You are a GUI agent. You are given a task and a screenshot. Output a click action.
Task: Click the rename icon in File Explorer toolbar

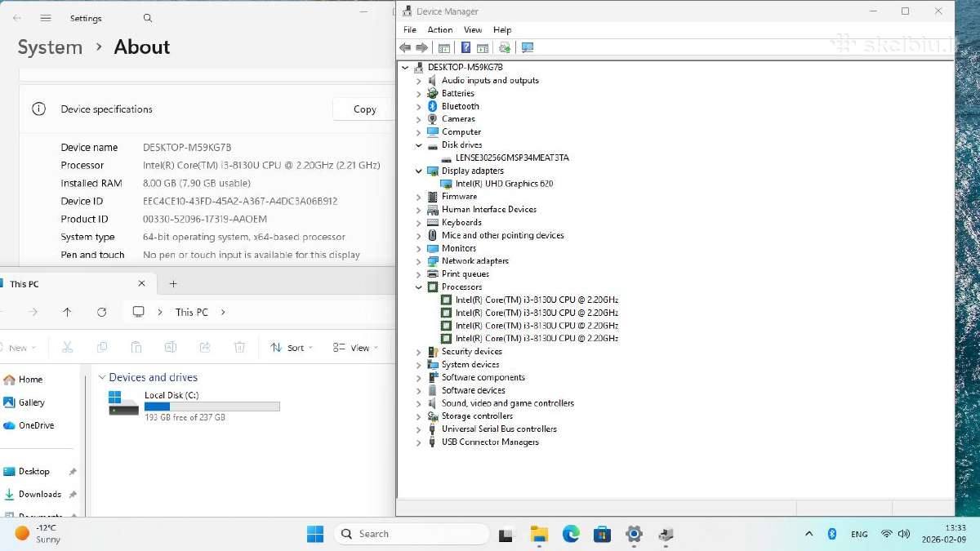(171, 347)
